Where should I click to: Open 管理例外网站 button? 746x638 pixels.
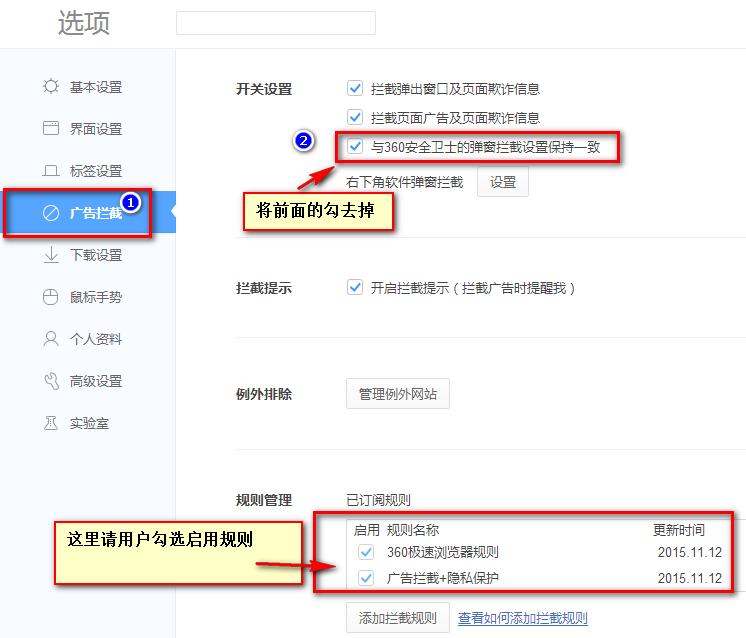point(397,394)
